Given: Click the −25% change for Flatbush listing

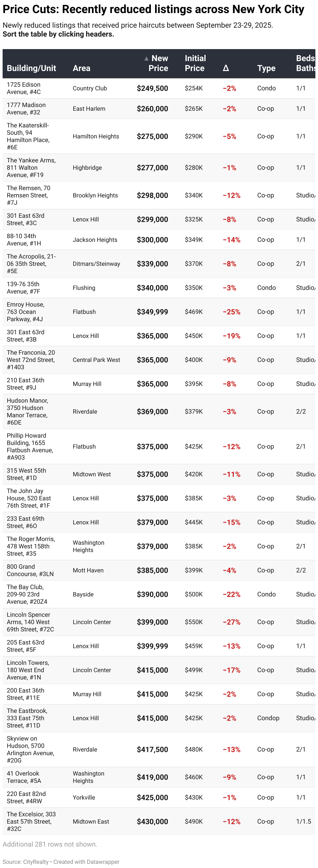Looking at the screenshot, I should click(231, 312).
